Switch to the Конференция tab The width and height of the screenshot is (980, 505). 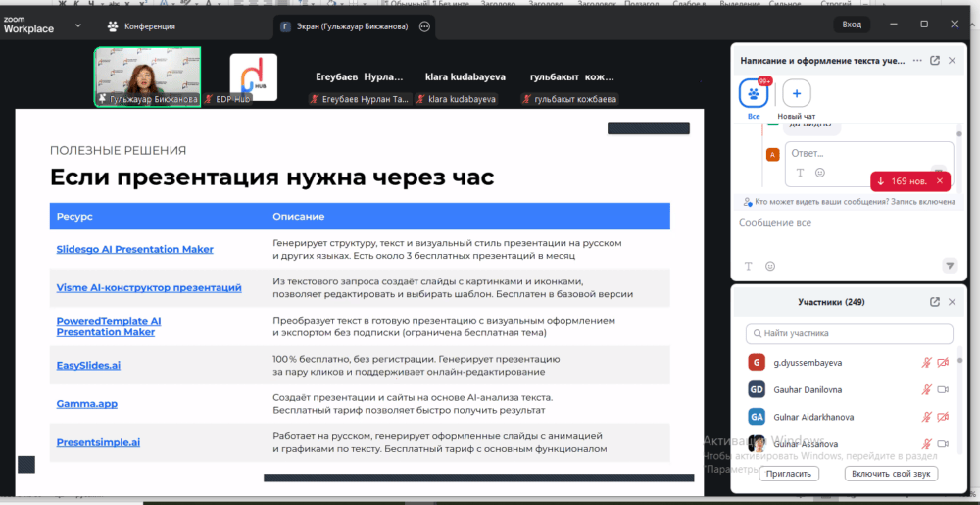[x=142, y=26]
